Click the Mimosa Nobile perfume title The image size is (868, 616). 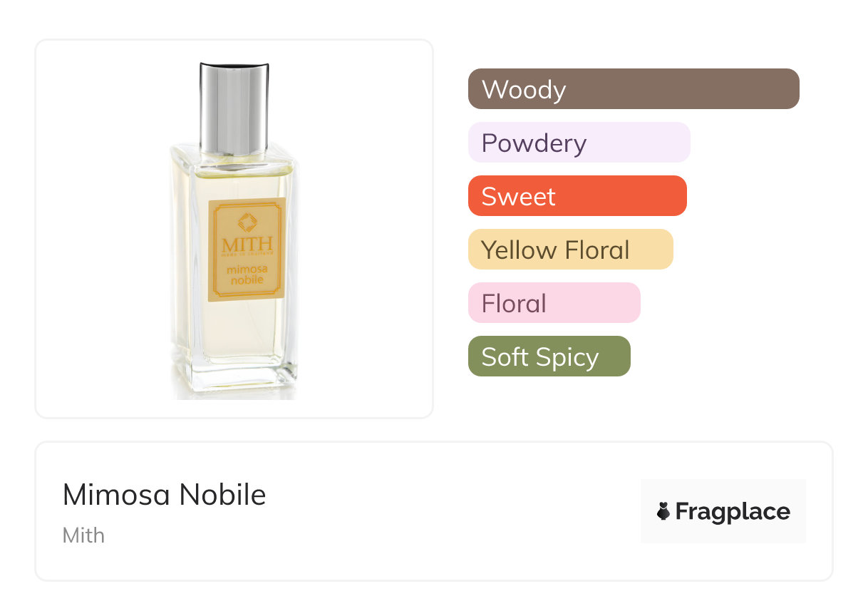coord(164,495)
